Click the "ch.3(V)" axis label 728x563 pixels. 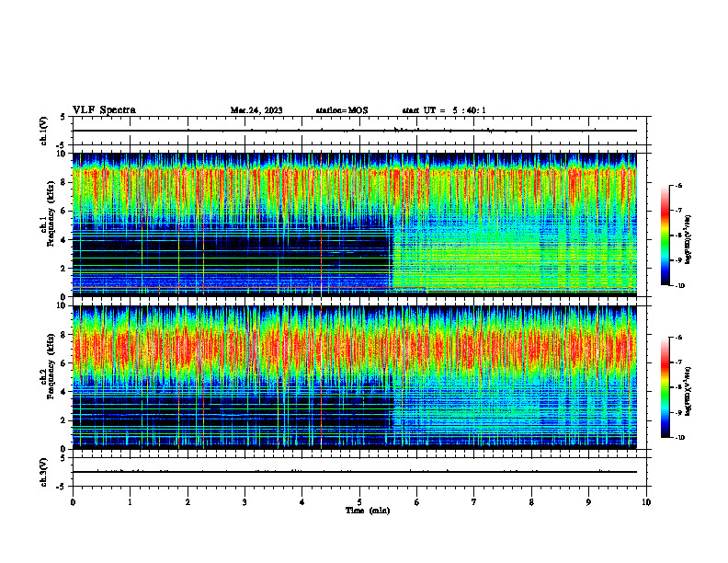(x=43, y=472)
